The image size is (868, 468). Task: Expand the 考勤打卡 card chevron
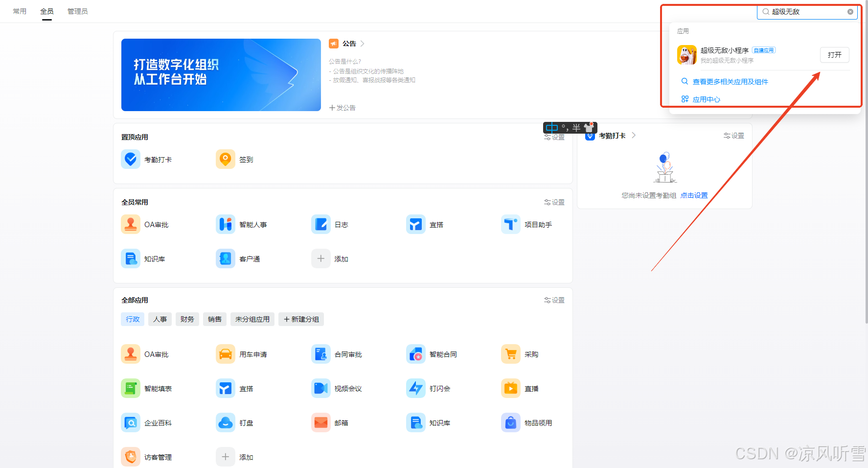coord(634,135)
